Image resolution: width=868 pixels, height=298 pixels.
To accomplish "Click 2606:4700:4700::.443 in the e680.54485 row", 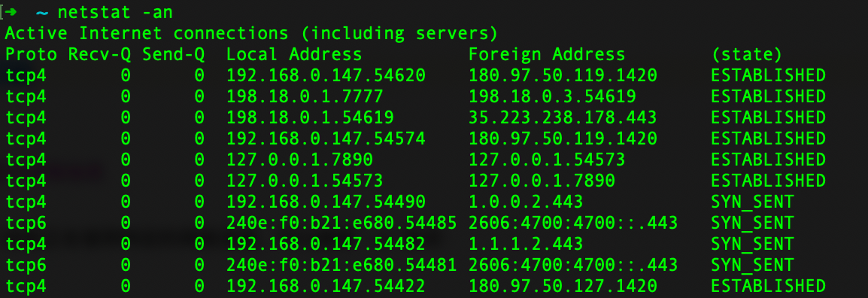I will tap(573, 223).
